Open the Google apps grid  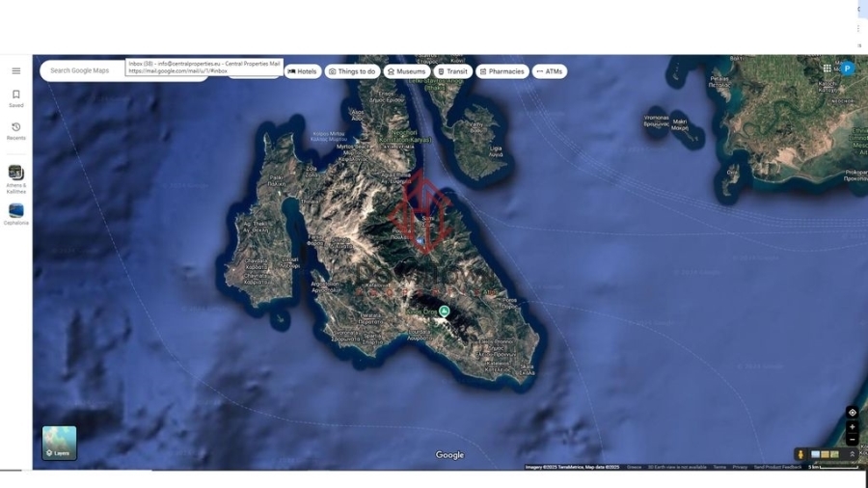click(827, 68)
